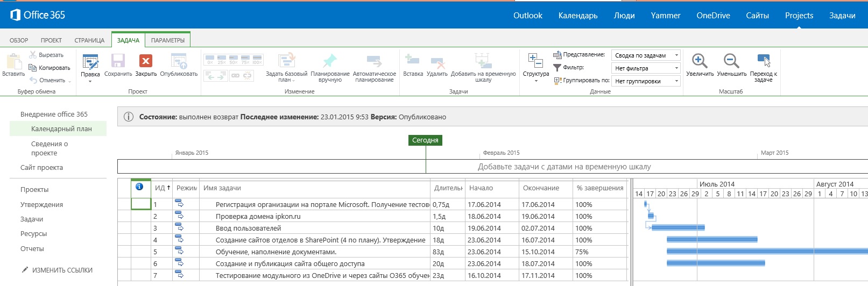
Task: Sort by the ИД column header
Action: click(x=162, y=188)
